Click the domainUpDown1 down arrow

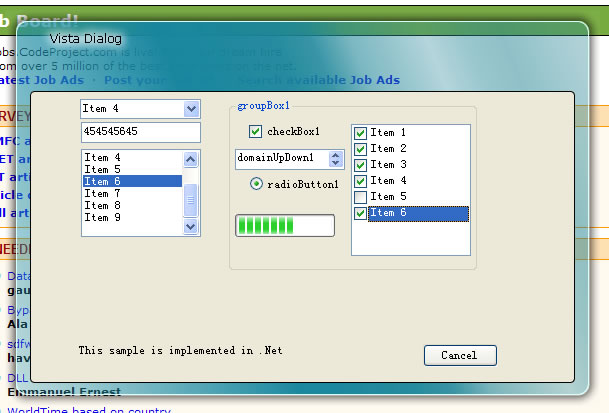click(336, 163)
